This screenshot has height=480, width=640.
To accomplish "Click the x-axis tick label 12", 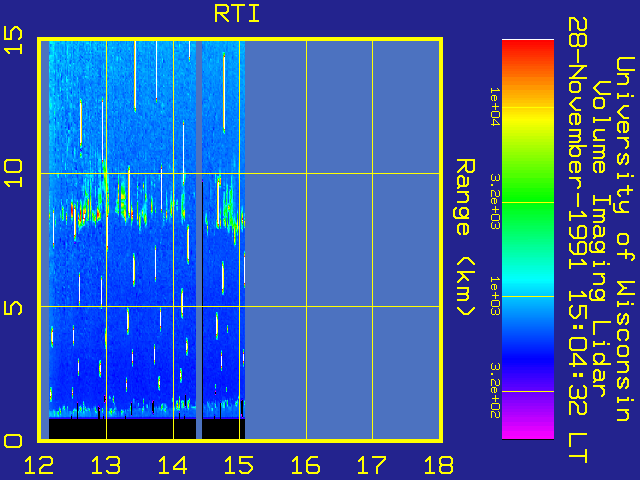I will click(x=39, y=465).
